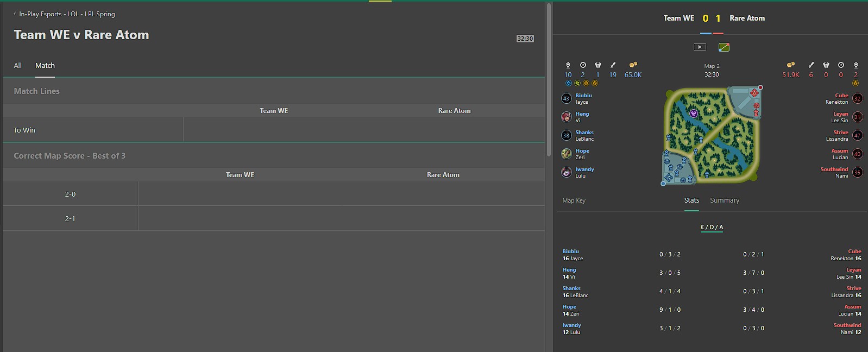
Task: Click Cube's respawn timer avatar
Action: point(858,98)
